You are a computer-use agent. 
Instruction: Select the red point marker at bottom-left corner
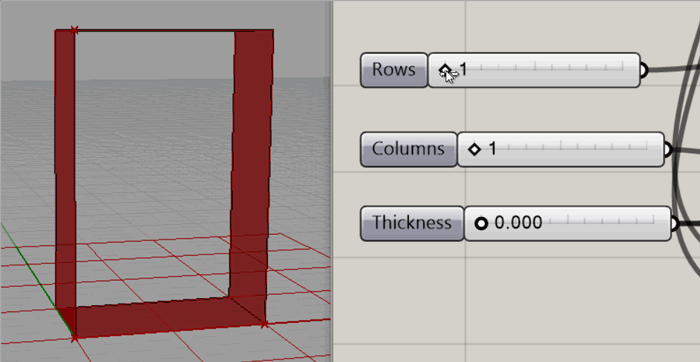click(74, 338)
